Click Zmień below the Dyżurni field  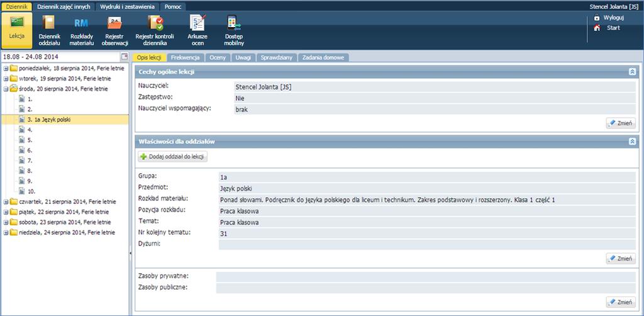pos(621,259)
